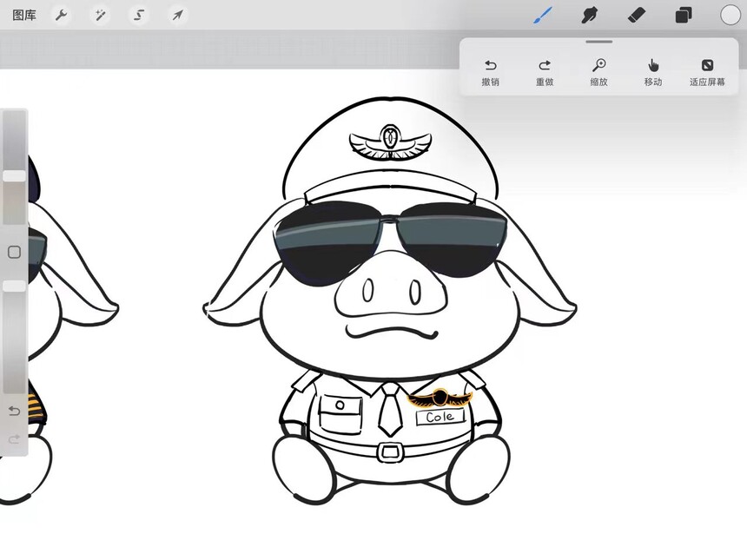Tap the popup menu grab handle

click(598, 42)
